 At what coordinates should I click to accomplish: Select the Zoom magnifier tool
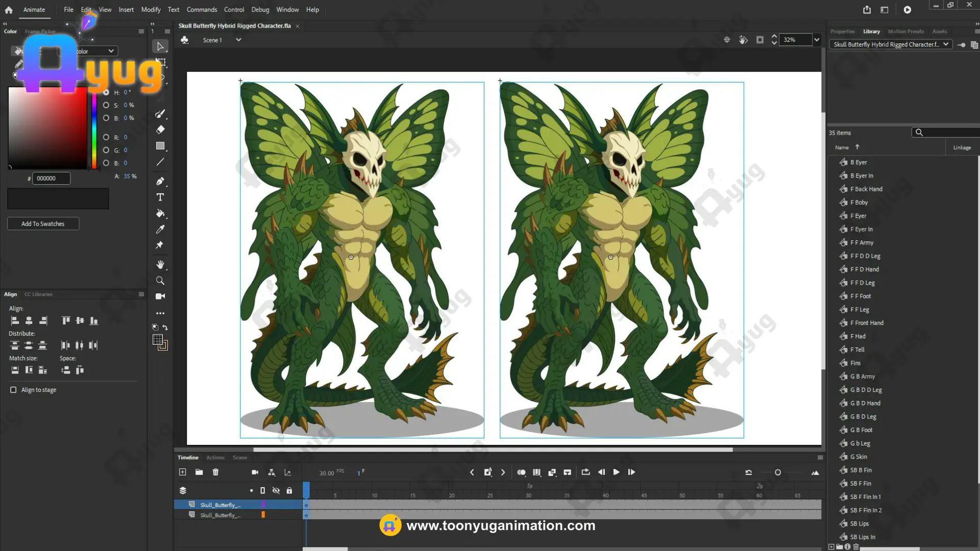tap(160, 281)
